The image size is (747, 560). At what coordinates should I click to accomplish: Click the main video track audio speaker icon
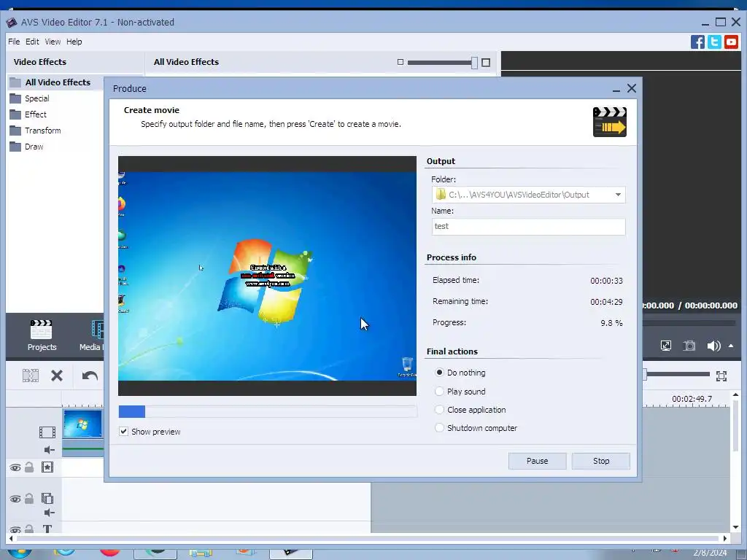point(49,449)
